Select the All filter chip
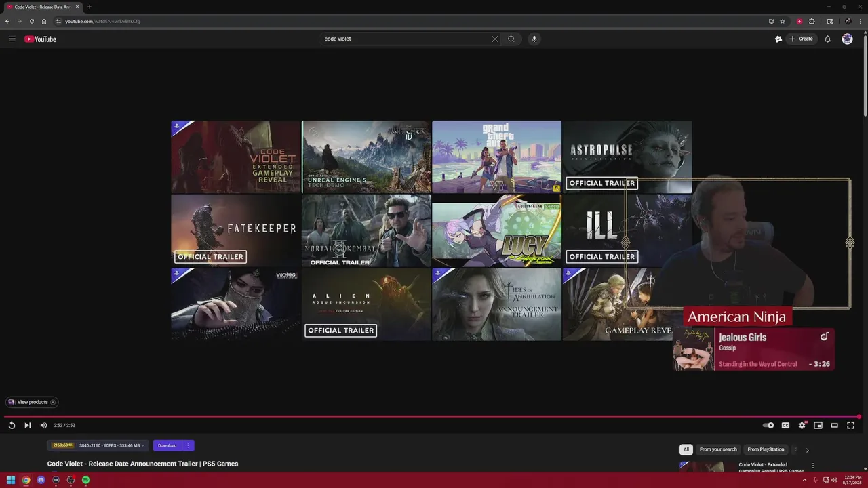Image resolution: width=868 pixels, height=488 pixels. point(686,449)
